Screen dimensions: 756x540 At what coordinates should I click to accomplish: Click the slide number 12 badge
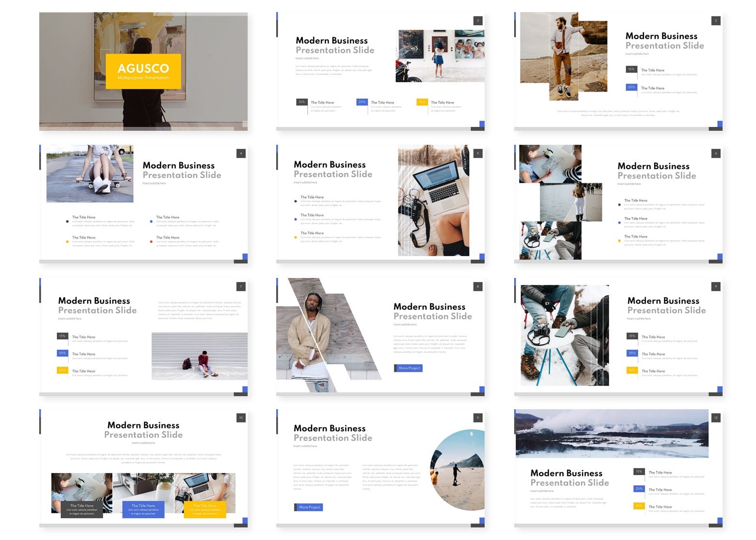(x=716, y=417)
